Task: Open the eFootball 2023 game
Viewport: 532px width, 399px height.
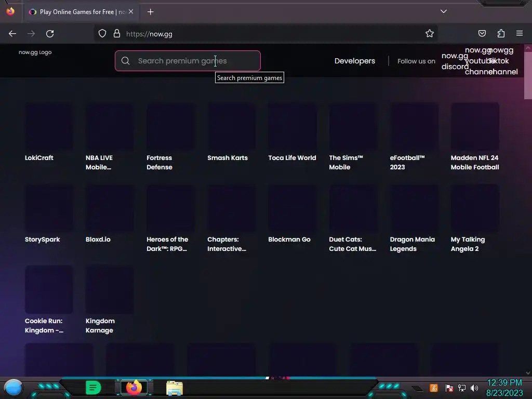Action: (x=414, y=137)
